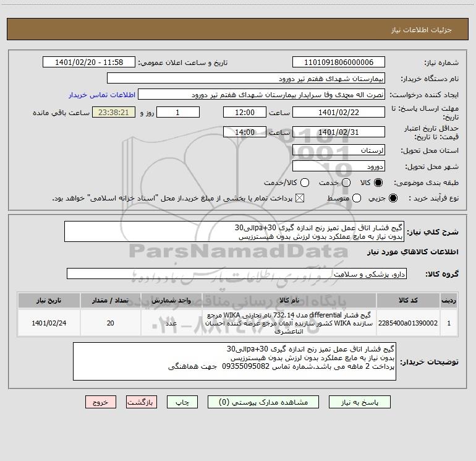Click the مشاهده مدارک پیوستی (0) button
Image resolution: width=476 pixels, height=461 pixels.
click(263, 402)
